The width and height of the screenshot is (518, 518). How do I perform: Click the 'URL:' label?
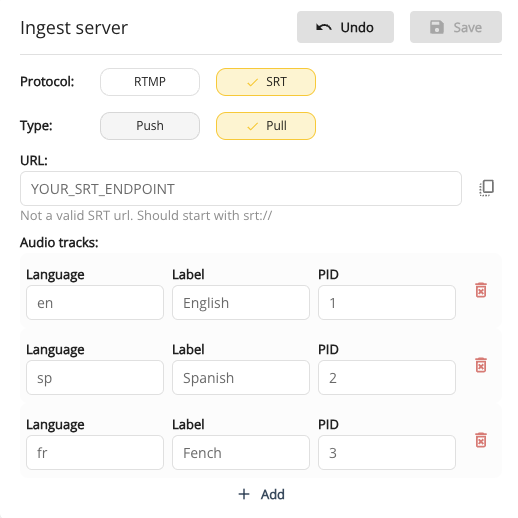(34, 161)
